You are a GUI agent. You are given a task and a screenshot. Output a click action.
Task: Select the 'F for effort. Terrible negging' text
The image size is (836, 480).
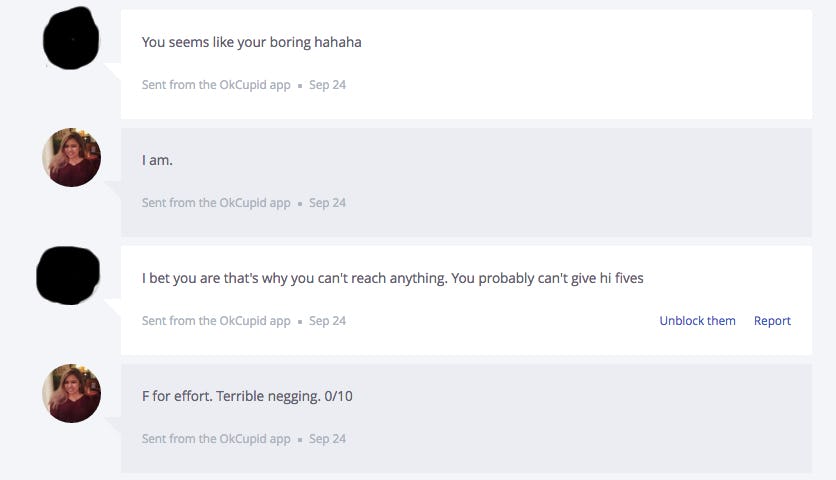(247, 396)
